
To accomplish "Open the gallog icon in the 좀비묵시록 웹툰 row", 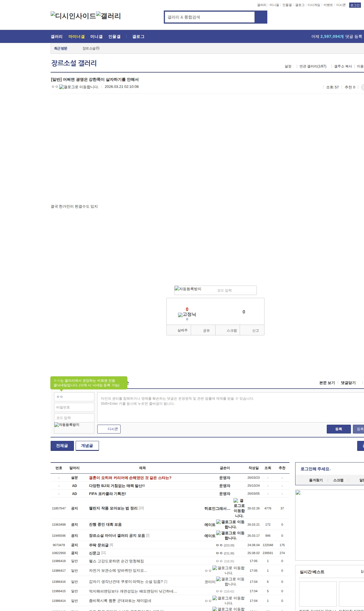I will (x=229, y=600).
